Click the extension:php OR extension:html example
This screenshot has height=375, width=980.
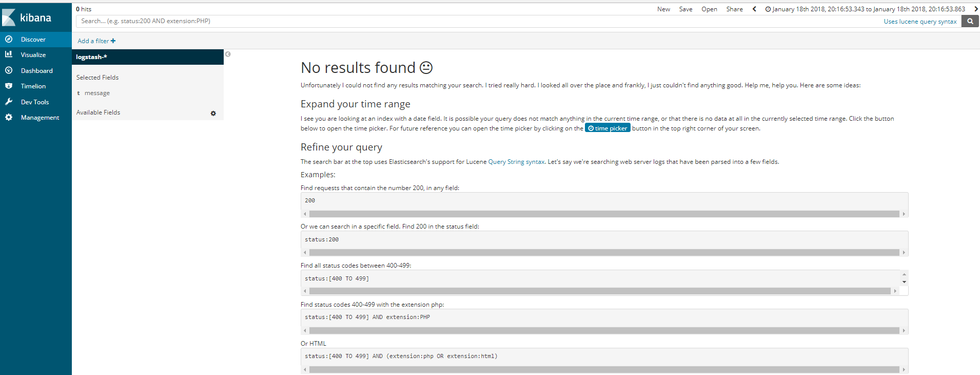pyautogui.click(x=401, y=356)
